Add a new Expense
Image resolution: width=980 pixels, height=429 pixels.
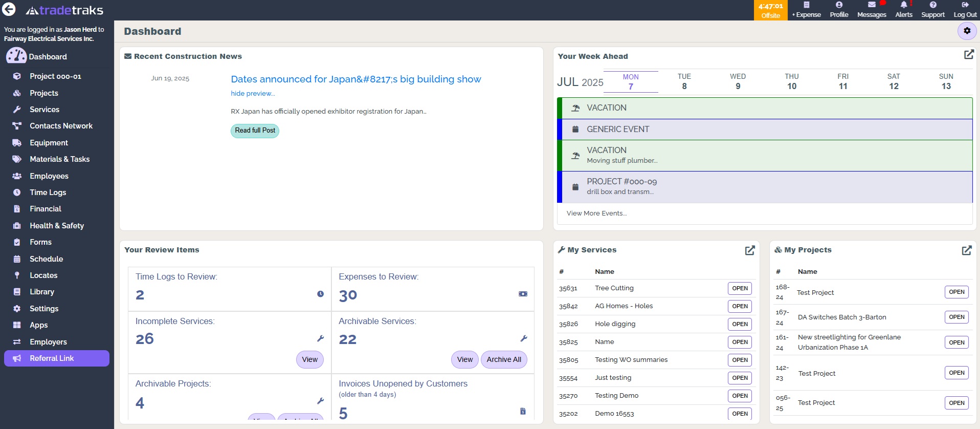tap(807, 10)
